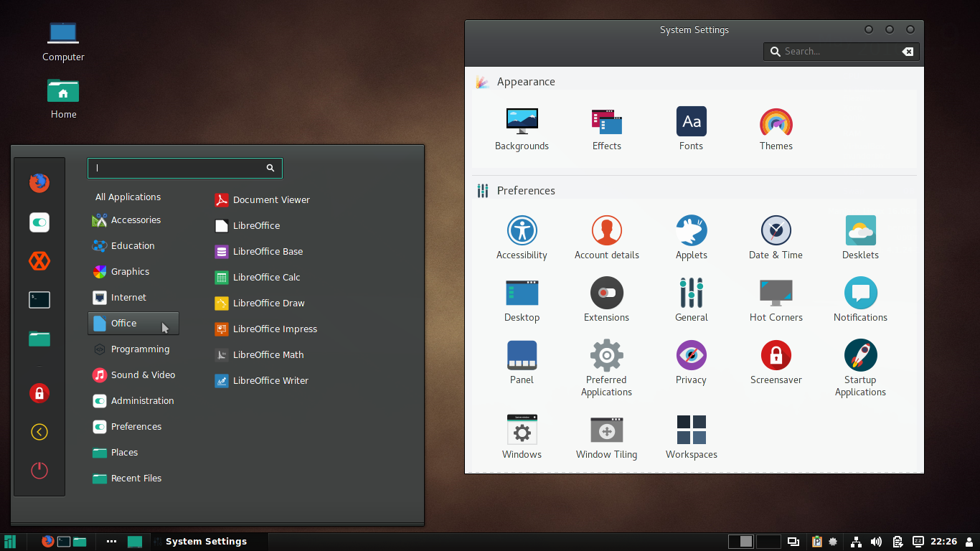This screenshot has height=551, width=980.
Task: Open Date & Time settings
Action: point(776,238)
